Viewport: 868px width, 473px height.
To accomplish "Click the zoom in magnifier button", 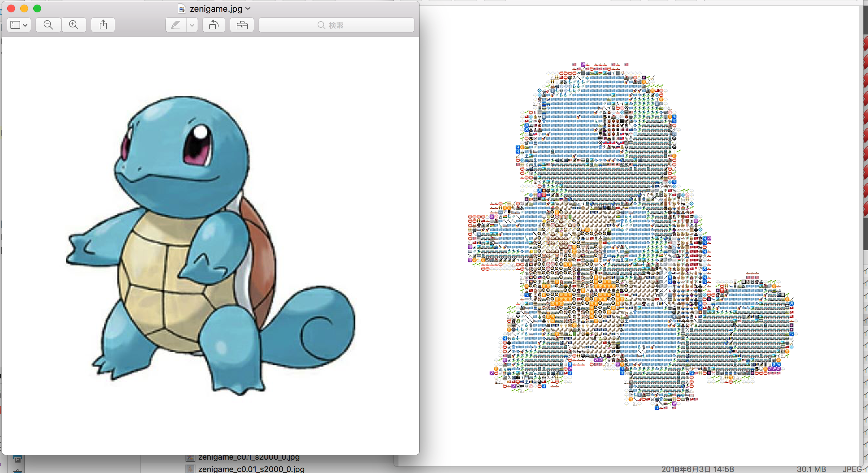I will click(73, 25).
